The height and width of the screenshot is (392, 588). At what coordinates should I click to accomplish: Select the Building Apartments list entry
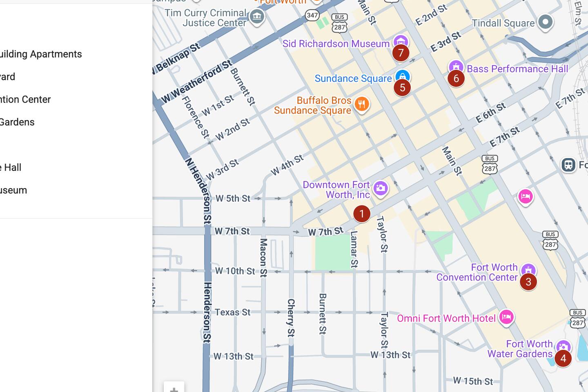pyautogui.click(x=41, y=54)
